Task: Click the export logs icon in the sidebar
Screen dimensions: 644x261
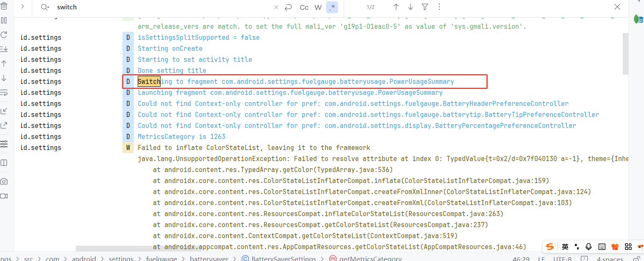Action: (x=4, y=125)
